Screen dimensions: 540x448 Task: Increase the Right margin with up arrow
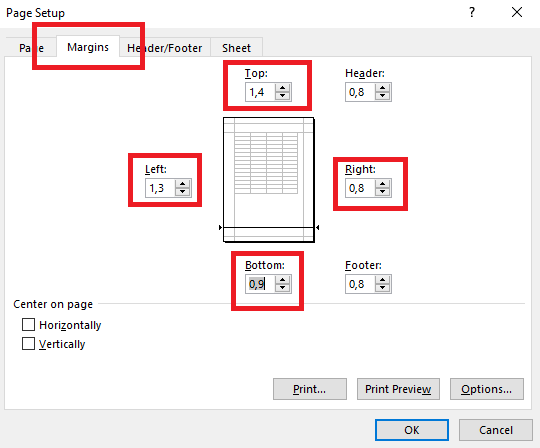click(x=383, y=184)
